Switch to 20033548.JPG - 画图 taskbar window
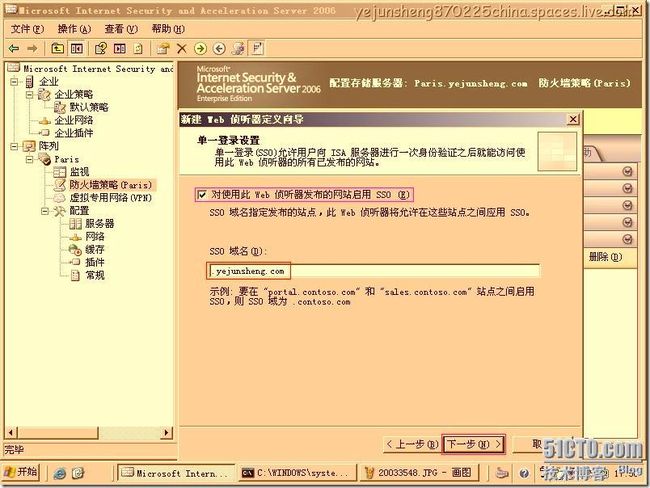The width and height of the screenshot is (650, 488). coord(419,473)
